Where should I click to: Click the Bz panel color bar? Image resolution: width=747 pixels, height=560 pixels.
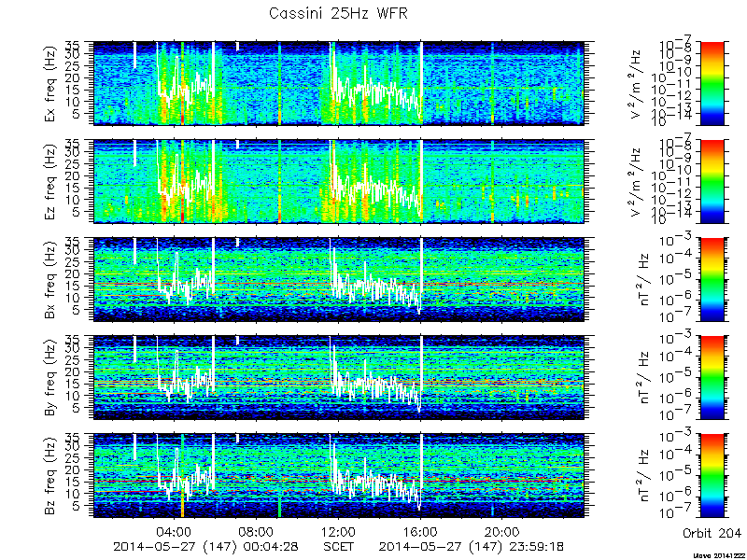point(712,475)
